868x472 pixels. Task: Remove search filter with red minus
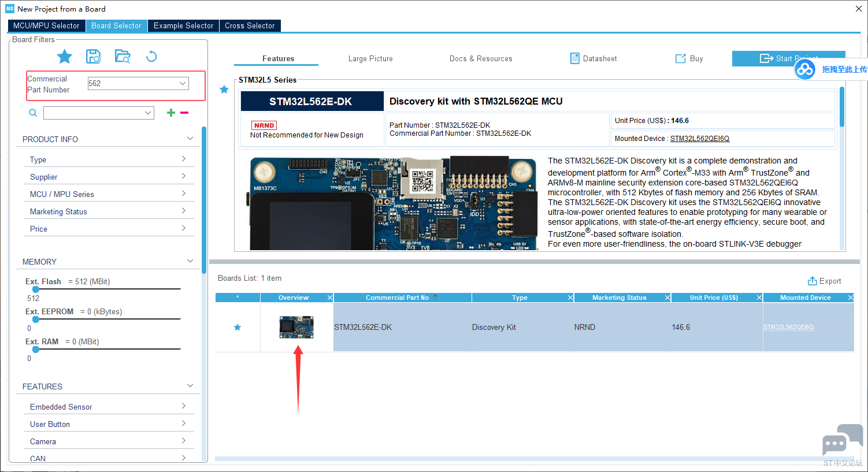pyautogui.click(x=184, y=113)
